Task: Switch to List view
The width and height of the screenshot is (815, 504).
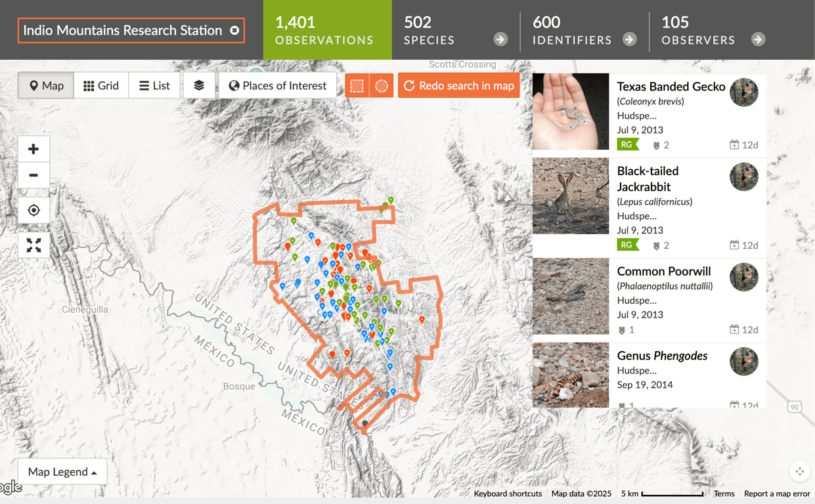Action: pyautogui.click(x=154, y=85)
